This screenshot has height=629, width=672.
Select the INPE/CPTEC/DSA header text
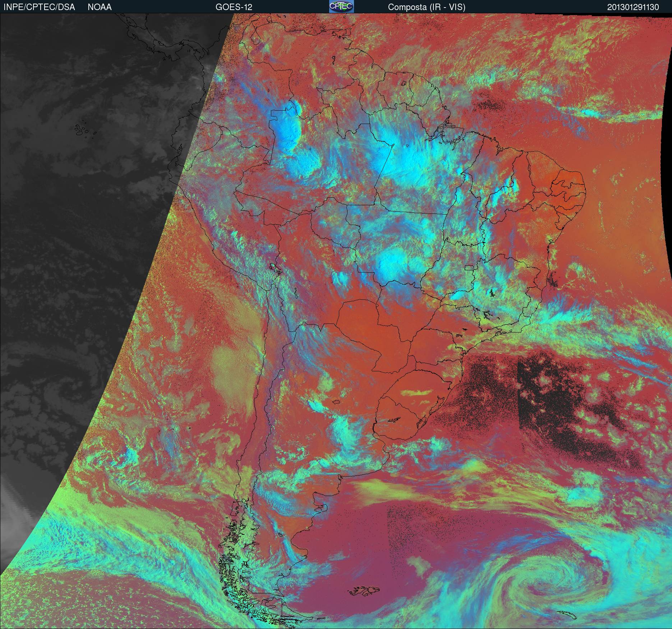point(39,7)
